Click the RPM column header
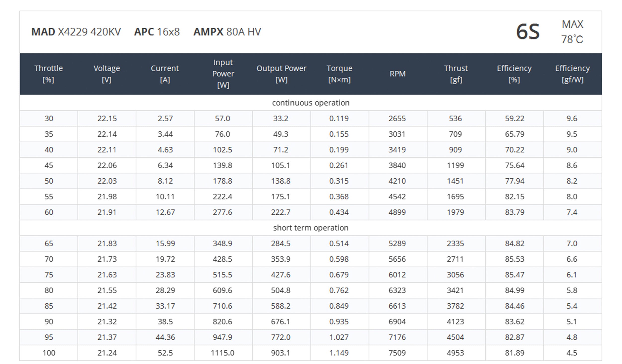Image resolution: width=622 pixels, height=364 pixels. tap(398, 74)
